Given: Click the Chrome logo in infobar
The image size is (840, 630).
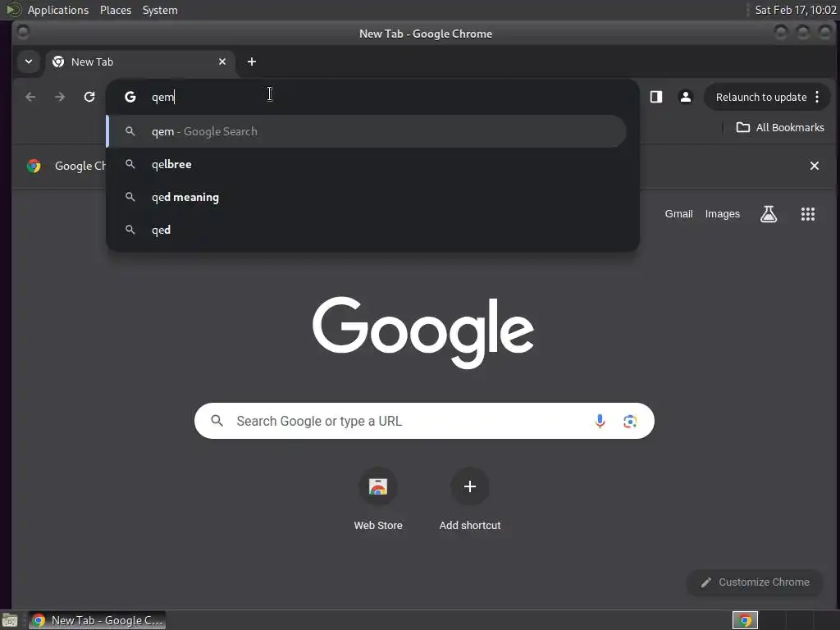Looking at the screenshot, I should click(34, 166).
